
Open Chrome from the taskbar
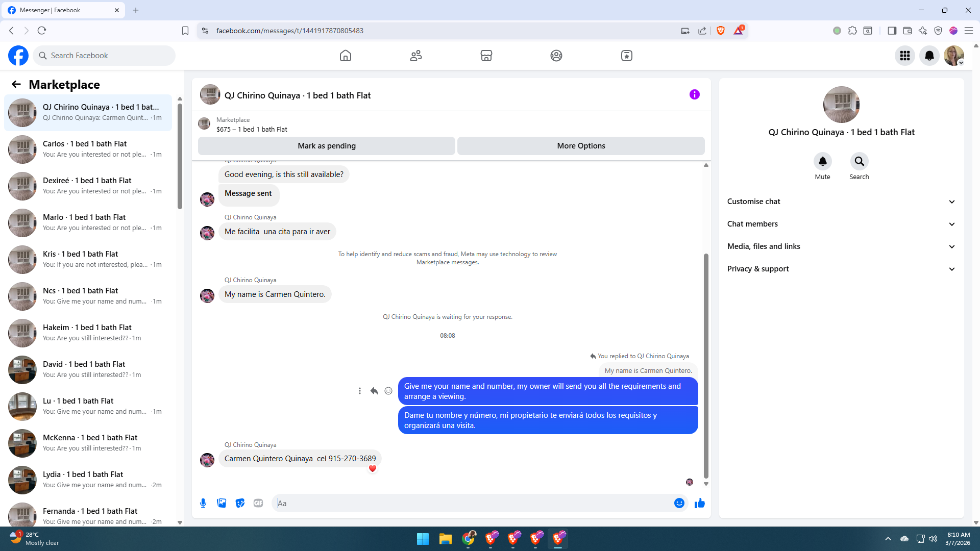pyautogui.click(x=468, y=539)
